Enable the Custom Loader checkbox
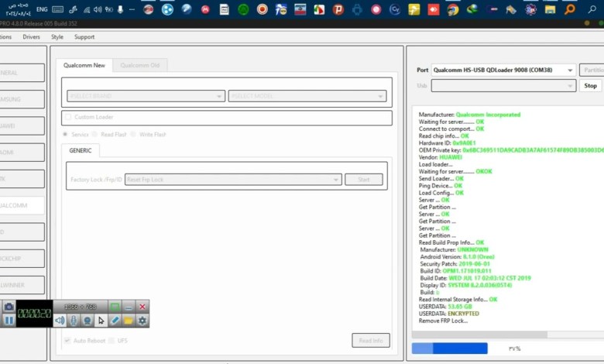 coord(68,117)
